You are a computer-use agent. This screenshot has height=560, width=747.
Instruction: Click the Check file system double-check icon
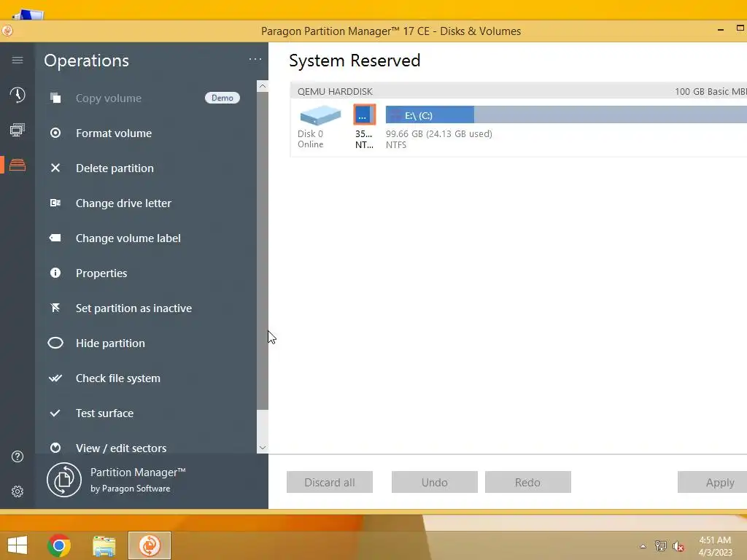coord(55,378)
